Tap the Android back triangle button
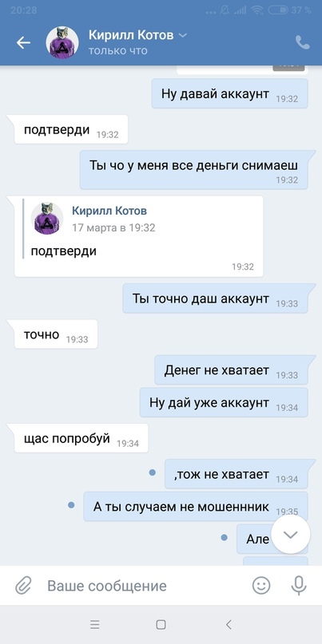 click(229, 625)
